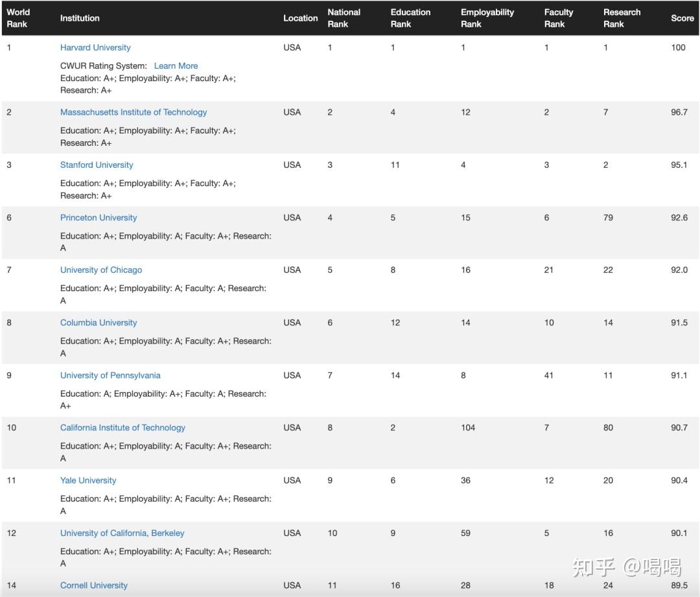Click Pennsylvania's faculty rank 41
The image size is (700, 597).
(549, 375)
